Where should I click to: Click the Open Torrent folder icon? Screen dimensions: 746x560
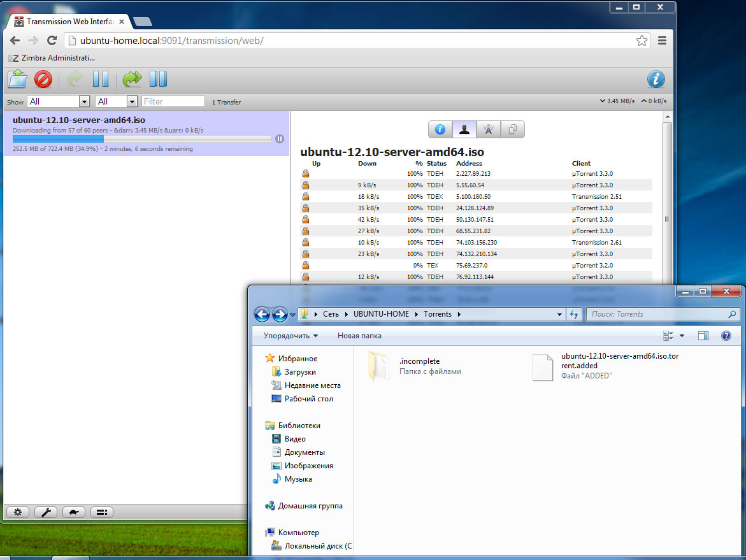click(18, 79)
